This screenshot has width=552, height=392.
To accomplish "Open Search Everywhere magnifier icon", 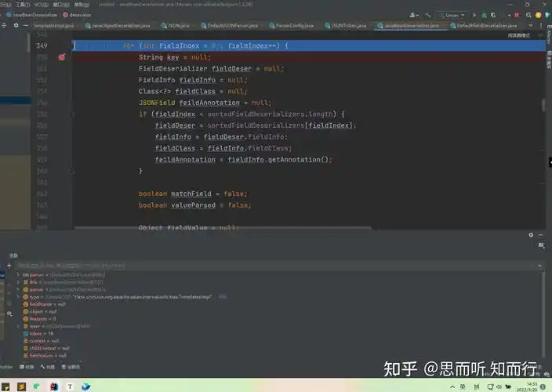I will 528,15.
